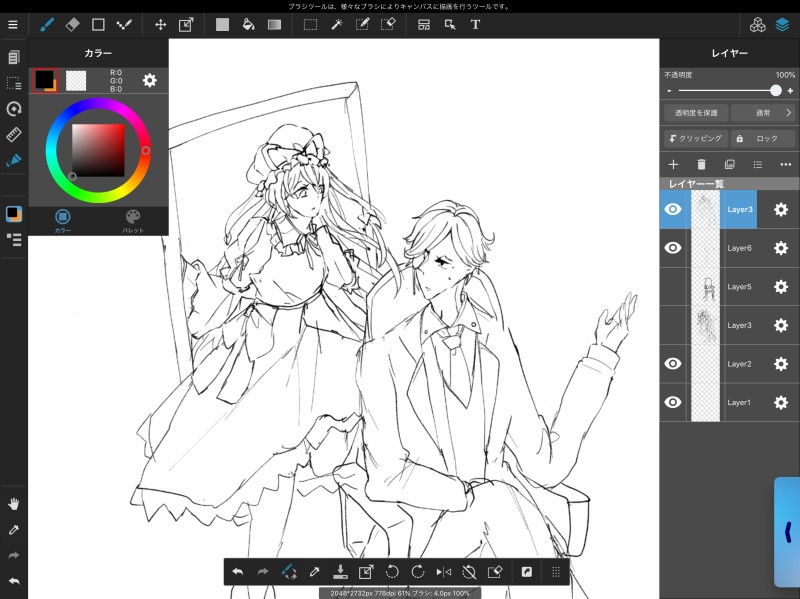The height and width of the screenshot is (599, 800).
Task: Rotate canvas right in bottom toolbar
Action: [417, 571]
